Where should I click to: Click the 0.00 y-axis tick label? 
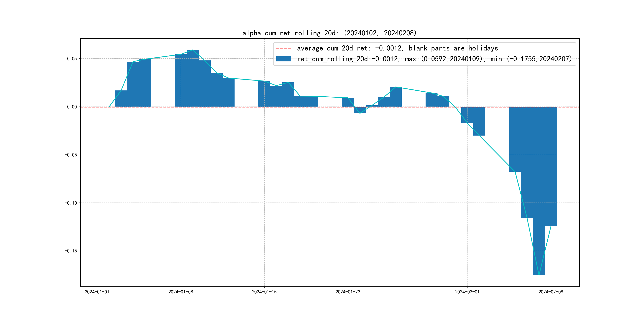click(x=72, y=107)
